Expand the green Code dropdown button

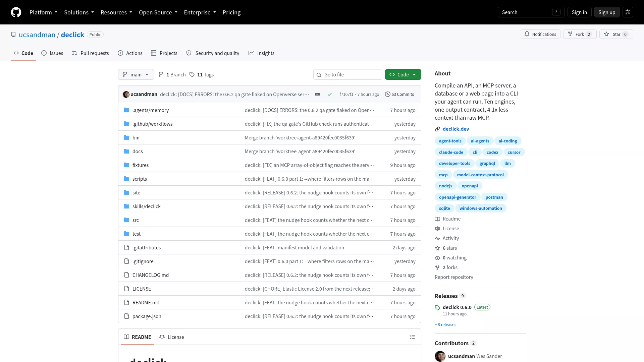pyautogui.click(x=403, y=75)
